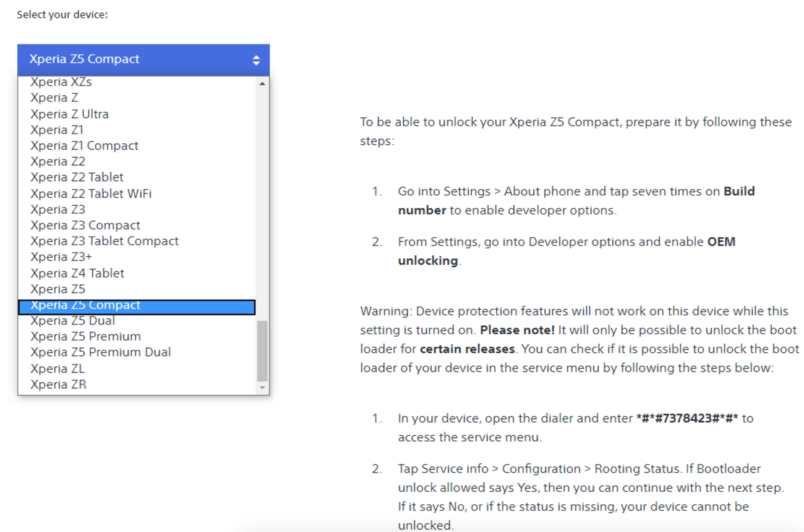
Task: Choose Xperia Z5 Dual option
Action: click(x=137, y=321)
